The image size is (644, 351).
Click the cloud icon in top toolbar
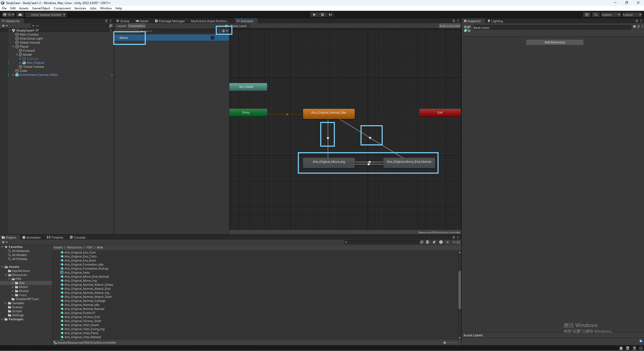tap(20, 15)
